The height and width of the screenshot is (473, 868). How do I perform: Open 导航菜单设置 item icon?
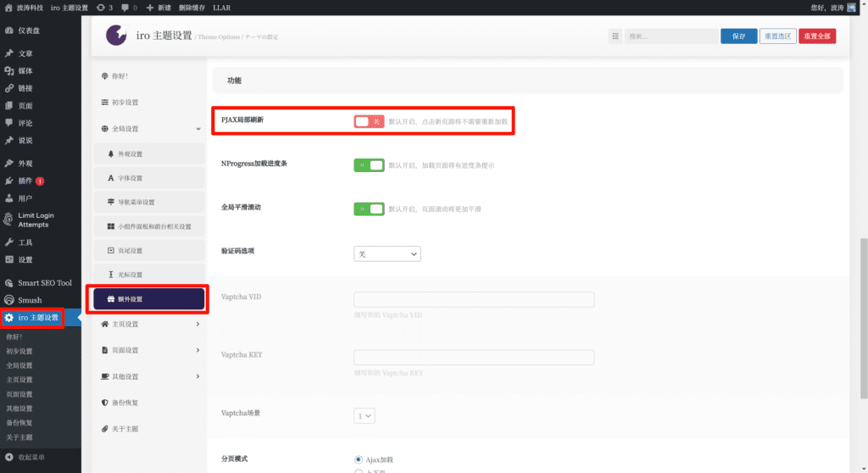click(111, 202)
